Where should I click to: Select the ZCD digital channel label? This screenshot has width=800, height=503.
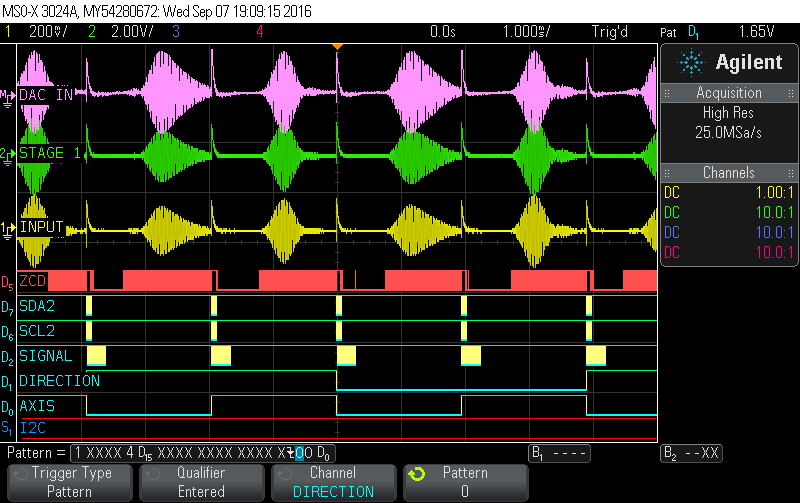tap(33, 281)
